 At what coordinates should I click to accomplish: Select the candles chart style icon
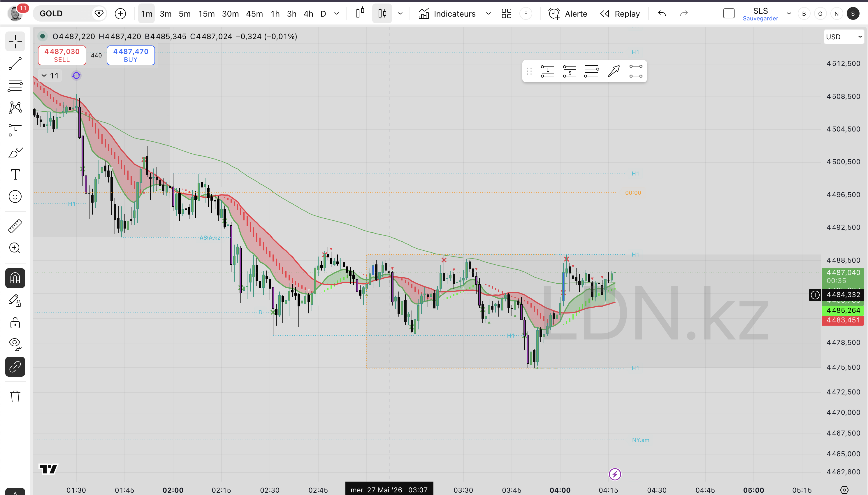point(382,14)
